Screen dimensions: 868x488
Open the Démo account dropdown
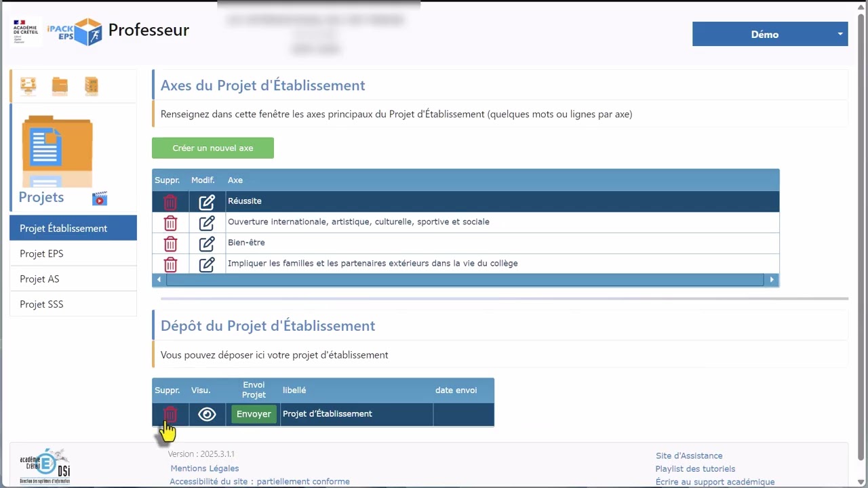(770, 34)
